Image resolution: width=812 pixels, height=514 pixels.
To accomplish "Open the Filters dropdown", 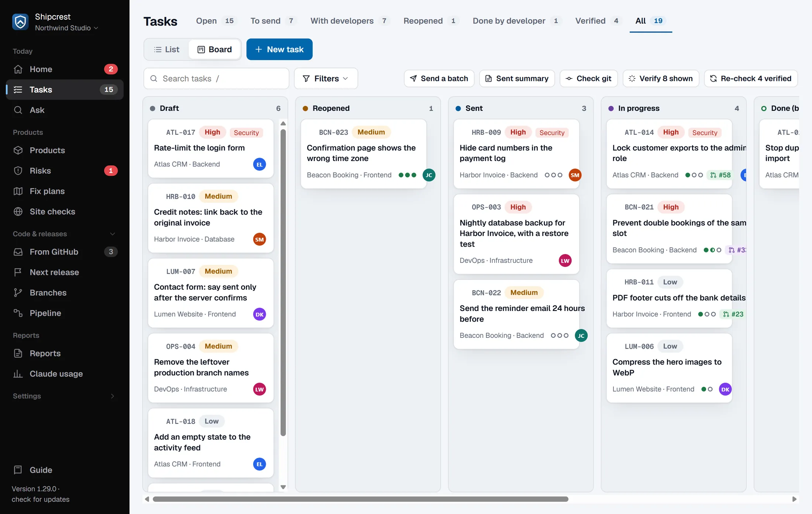I will (326, 78).
